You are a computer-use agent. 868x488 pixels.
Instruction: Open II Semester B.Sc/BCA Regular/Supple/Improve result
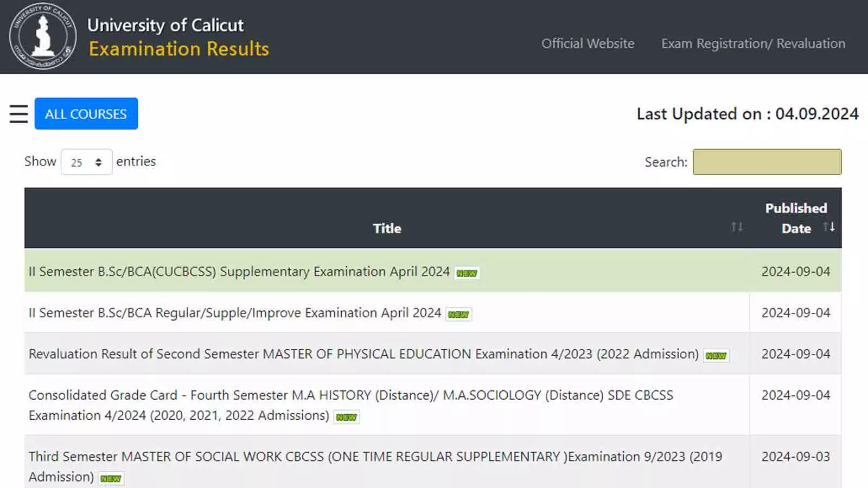click(x=234, y=313)
